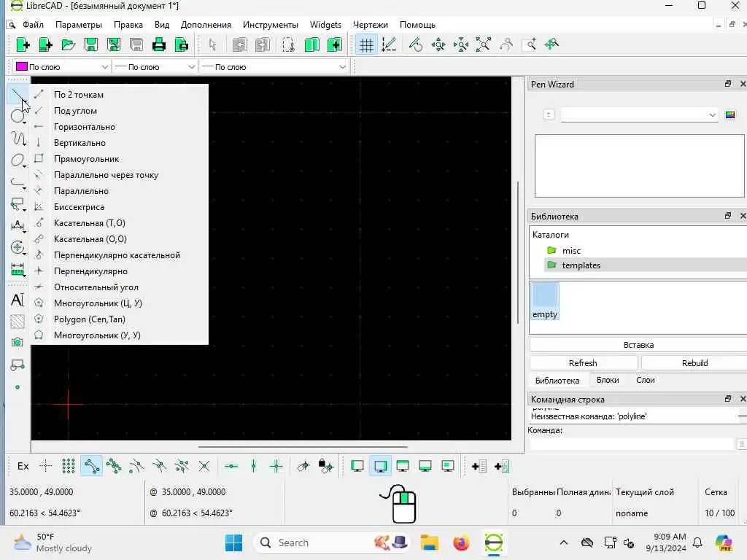Click the Zoom Pan toolbar icon

[551, 44]
